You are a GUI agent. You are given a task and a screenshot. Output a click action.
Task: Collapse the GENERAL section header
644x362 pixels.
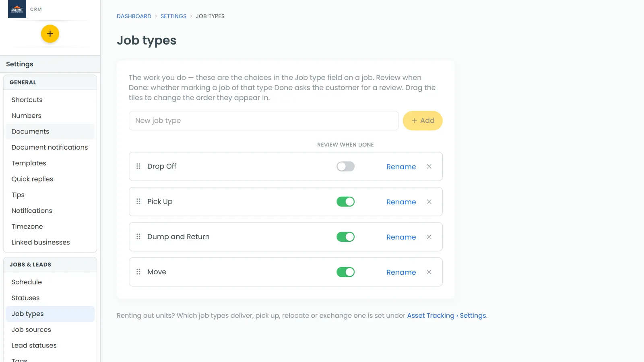tap(50, 82)
